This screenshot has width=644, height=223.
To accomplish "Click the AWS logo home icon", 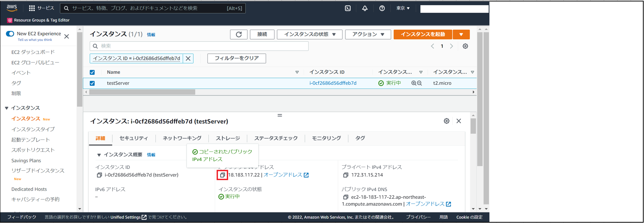I will coord(12,8).
